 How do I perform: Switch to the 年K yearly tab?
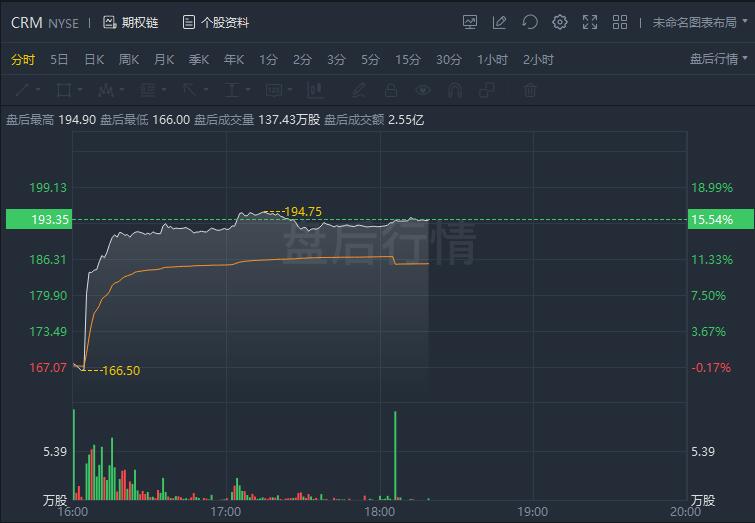click(234, 60)
